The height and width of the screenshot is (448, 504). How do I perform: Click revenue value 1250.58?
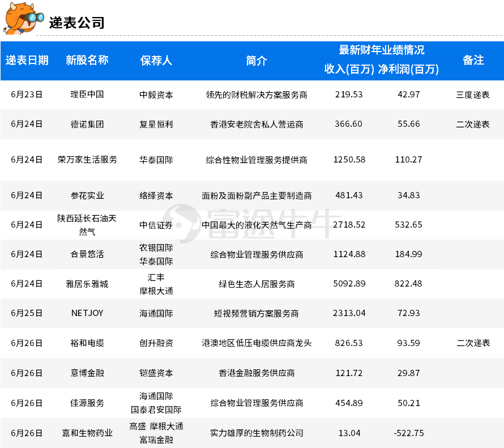[349, 160]
